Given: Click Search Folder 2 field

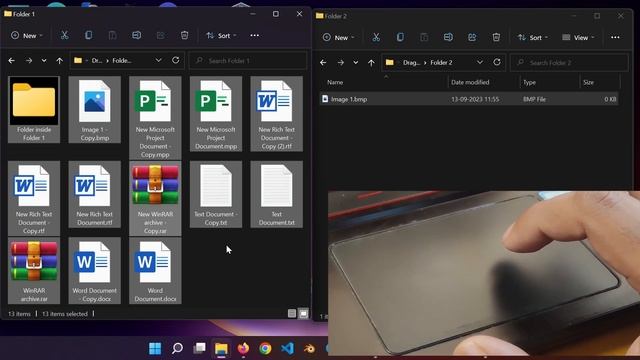Looking at the screenshot, I should pyautogui.click(x=569, y=62).
